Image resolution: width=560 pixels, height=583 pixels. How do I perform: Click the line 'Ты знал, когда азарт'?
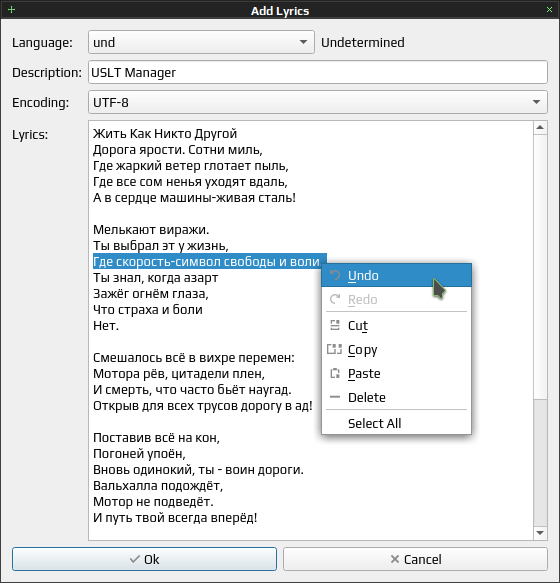click(155, 277)
